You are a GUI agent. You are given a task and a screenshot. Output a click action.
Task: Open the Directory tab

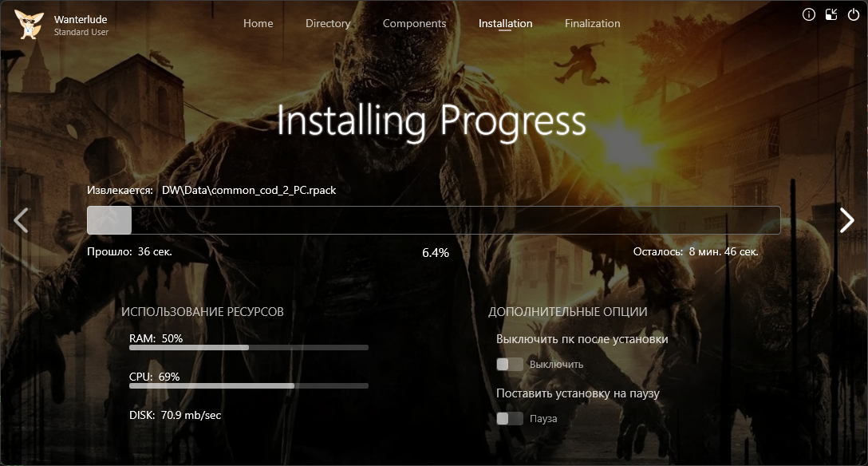click(x=328, y=23)
